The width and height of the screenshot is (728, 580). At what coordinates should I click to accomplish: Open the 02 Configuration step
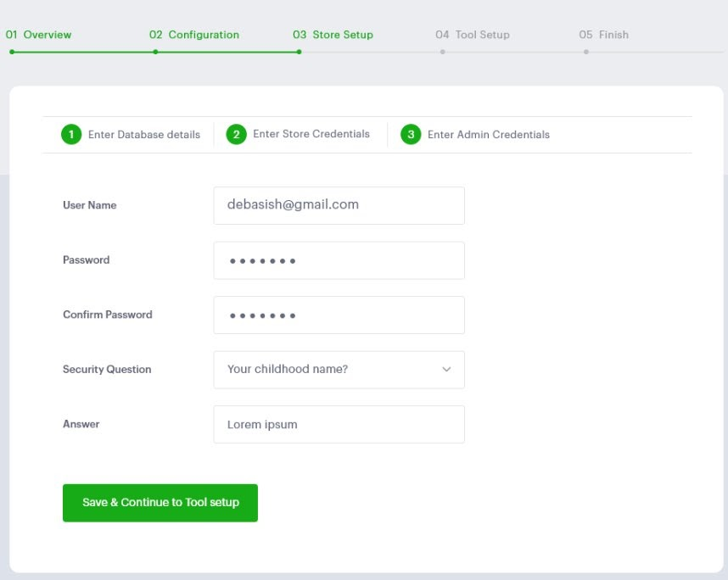click(x=194, y=35)
